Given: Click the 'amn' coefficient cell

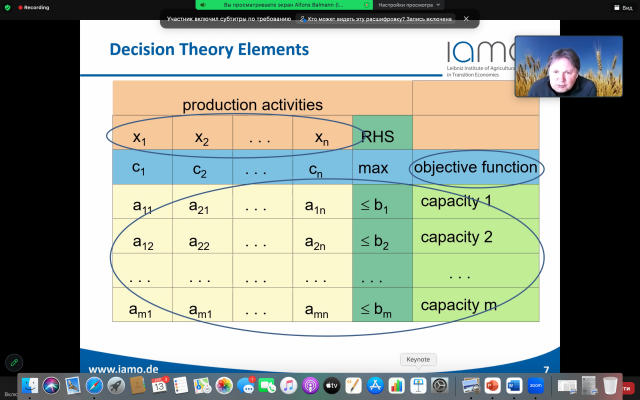Looking at the screenshot, I should pos(322,305).
